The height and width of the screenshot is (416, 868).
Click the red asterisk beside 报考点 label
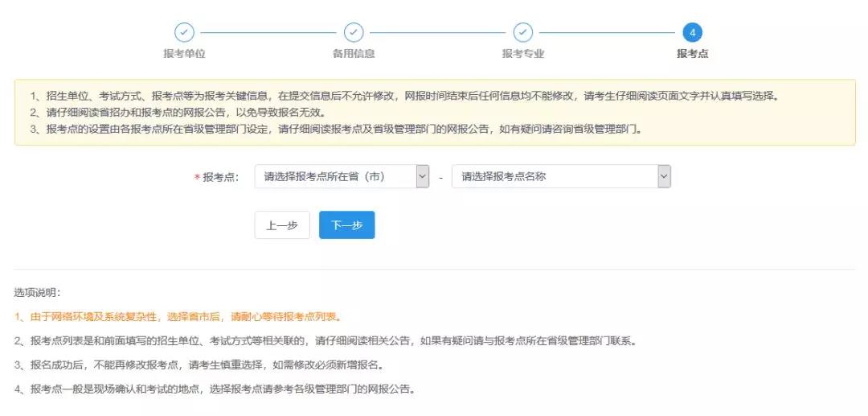pyautogui.click(x=197, y=178)
